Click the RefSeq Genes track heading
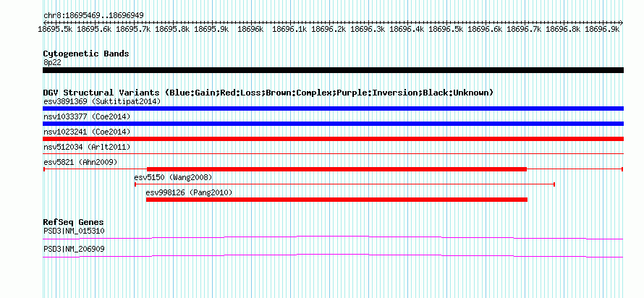The height and width of the screenshot is (298, 644). click(74, 223)
